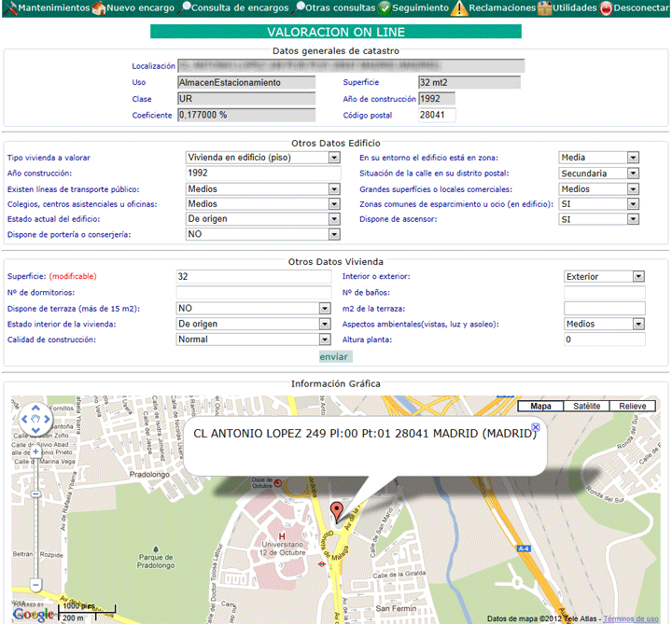Click the Código postal field
The width and height of the screenshot is (672, 624).
coord(437,116)
